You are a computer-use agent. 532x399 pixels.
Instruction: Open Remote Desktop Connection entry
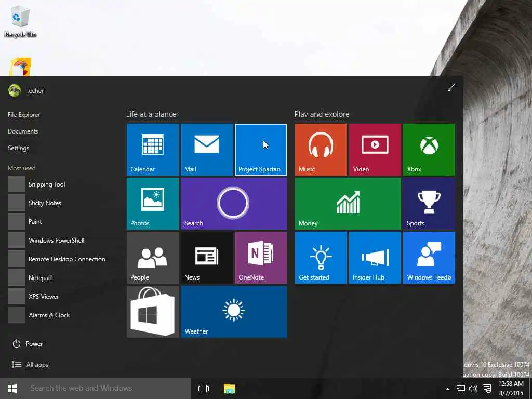pyautogui.click(x=57, y=259)
